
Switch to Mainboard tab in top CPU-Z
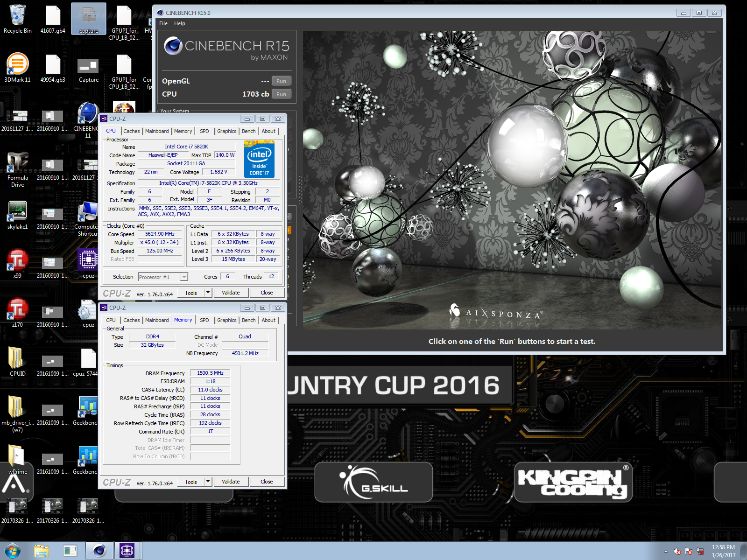pos(157,131)
